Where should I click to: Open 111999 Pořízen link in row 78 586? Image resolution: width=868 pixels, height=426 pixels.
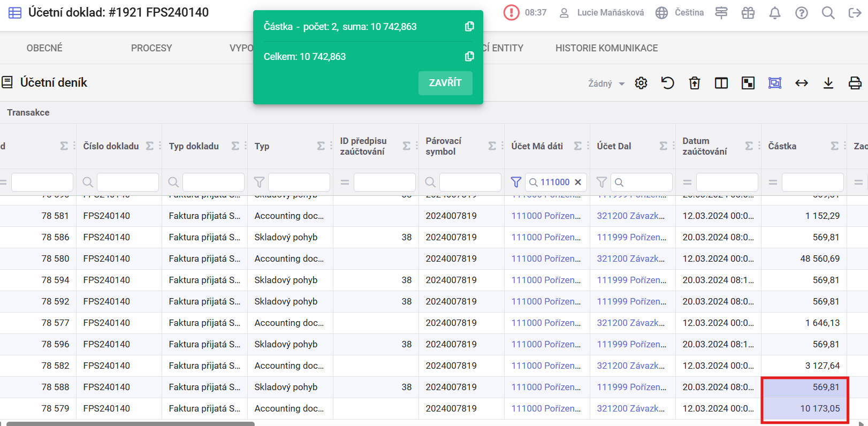click(x=631, y=237)
